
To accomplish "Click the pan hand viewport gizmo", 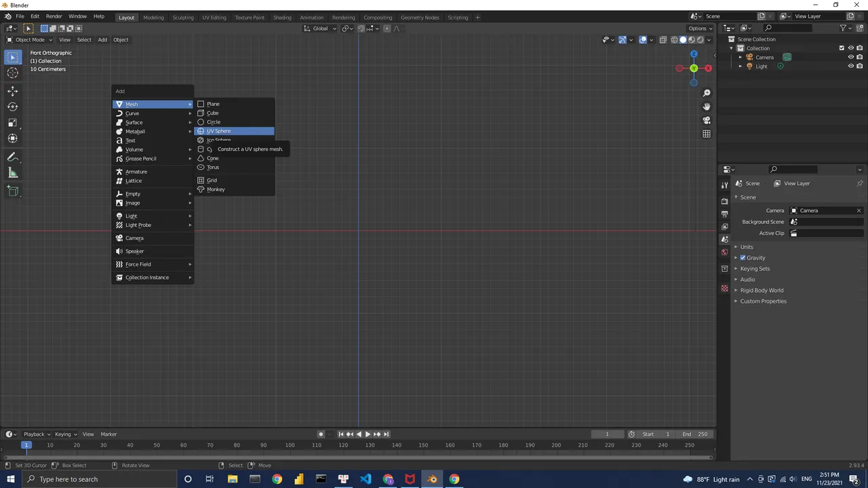I will (x=707, y=106).
